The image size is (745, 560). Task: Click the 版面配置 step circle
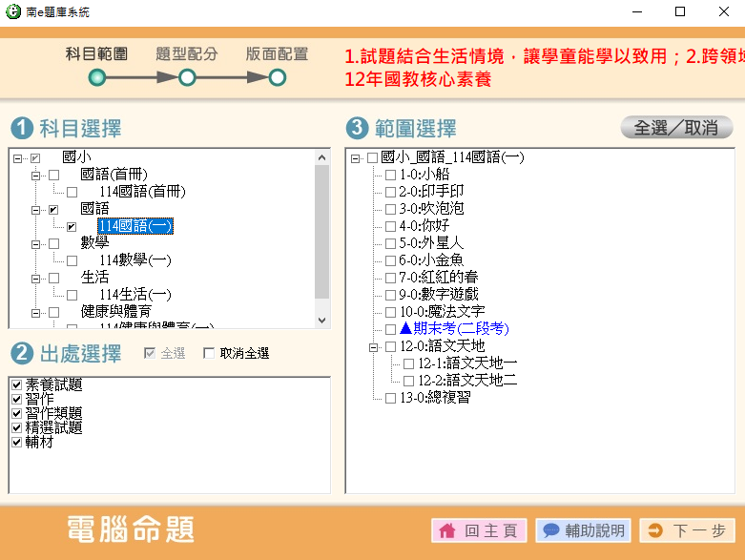coord(277,77)
